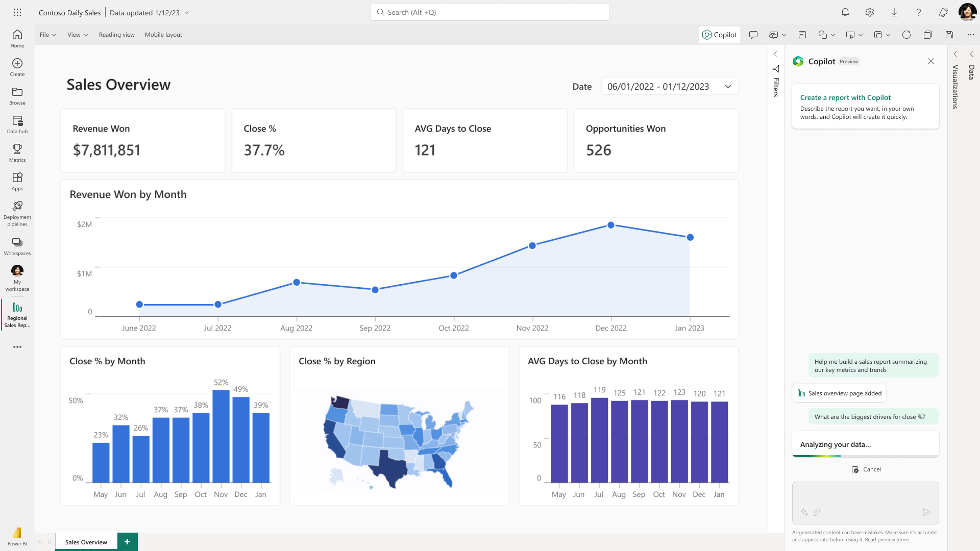Expand the View menu
The image size is (980, 551).
coord(77,34)
